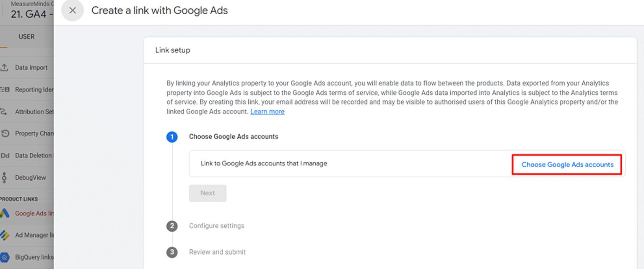Image resolution: width=644 pixels, height=269 pixels.
Task: Open Reporting Identity sidebar item
Action: coord(34,89)
